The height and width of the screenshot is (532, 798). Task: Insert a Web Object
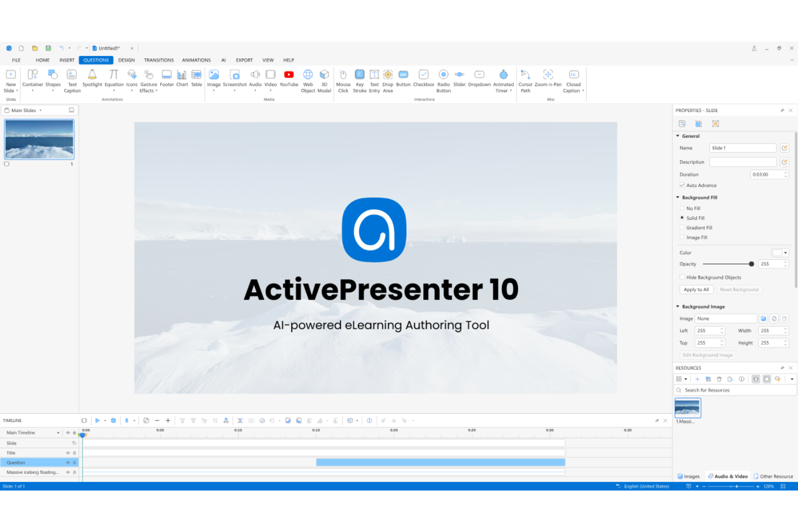click(308, 81)
